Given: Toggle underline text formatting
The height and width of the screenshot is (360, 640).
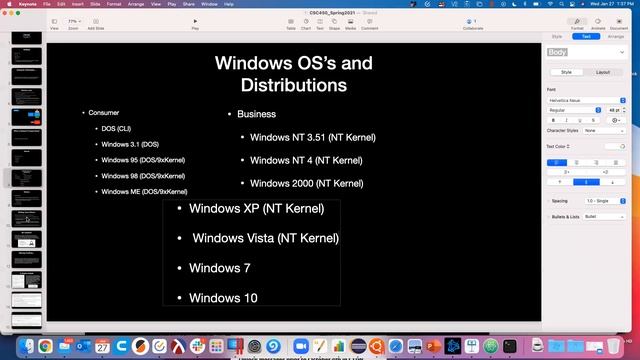Looking at the screenshot, I should coord(580,120).
